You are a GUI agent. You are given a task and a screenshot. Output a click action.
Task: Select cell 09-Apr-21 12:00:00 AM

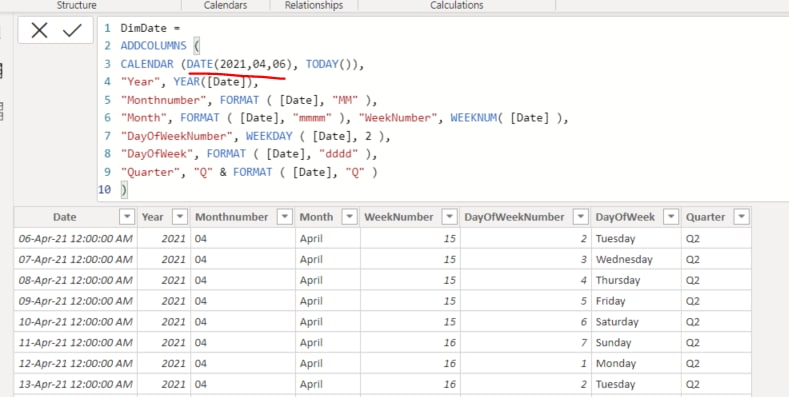pyautogui.click(x=75, y=301)
